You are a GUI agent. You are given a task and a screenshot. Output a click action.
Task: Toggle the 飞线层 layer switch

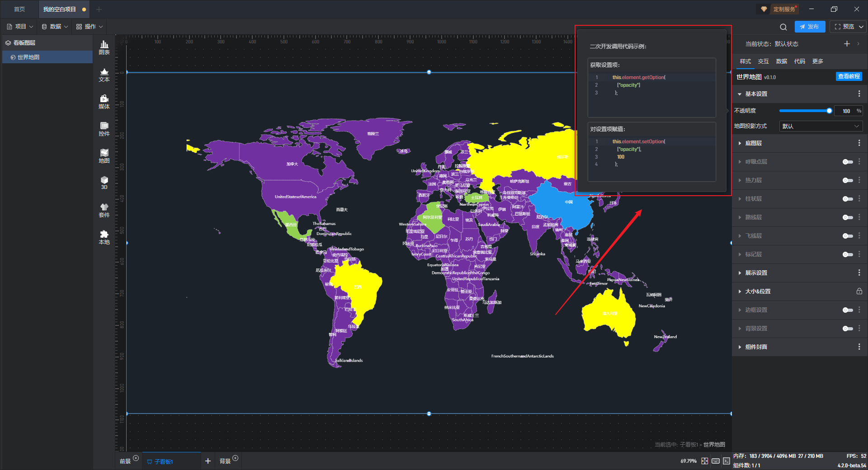click(x=848, y=236)
